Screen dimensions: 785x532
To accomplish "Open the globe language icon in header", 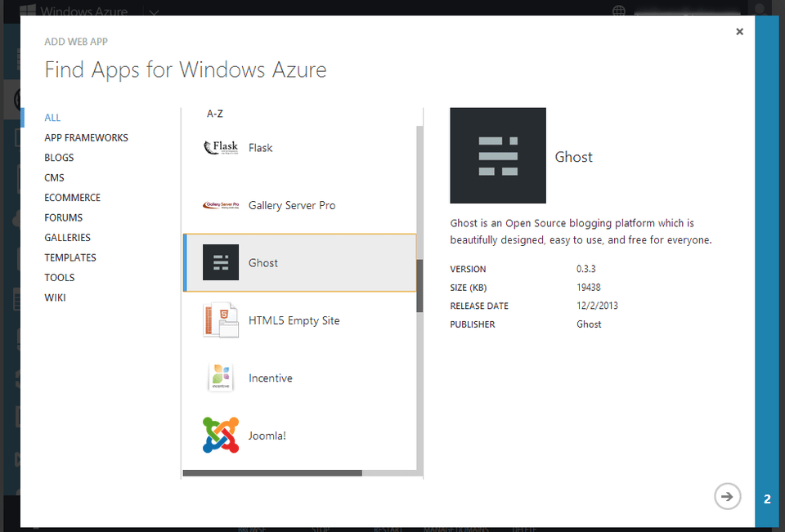I will click(x=619, y=10).
